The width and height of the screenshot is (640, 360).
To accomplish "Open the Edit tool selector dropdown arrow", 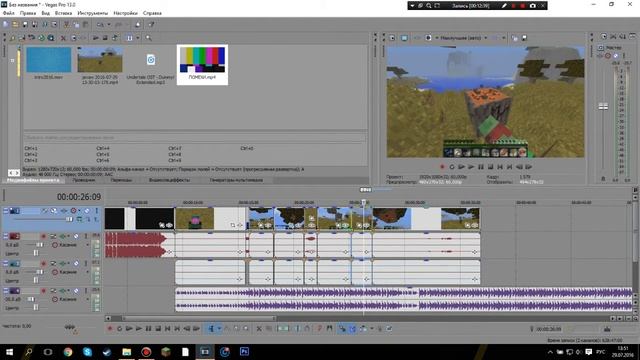I will coord(219,329).
